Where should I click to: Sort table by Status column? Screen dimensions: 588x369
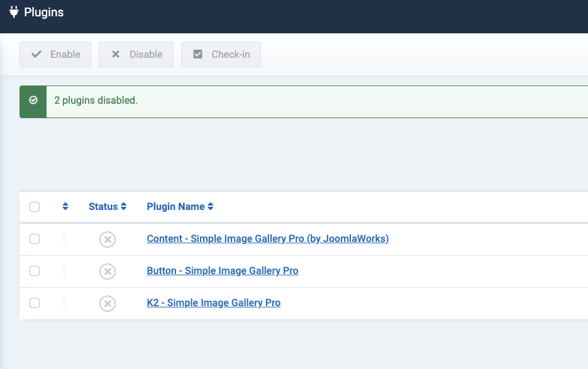[x=108, y=206]
